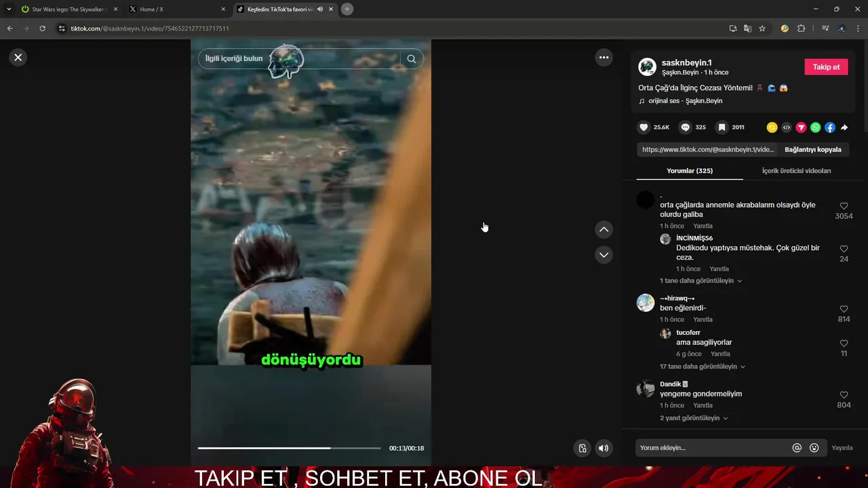Open tucoferr commenter username

pos(688,333)
